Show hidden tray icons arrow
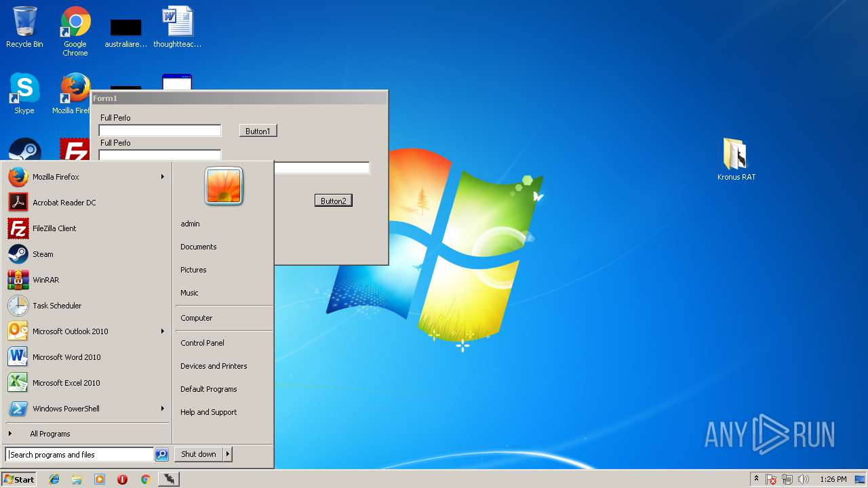Screen dimensions: 868x488 (x=756, y=479)
